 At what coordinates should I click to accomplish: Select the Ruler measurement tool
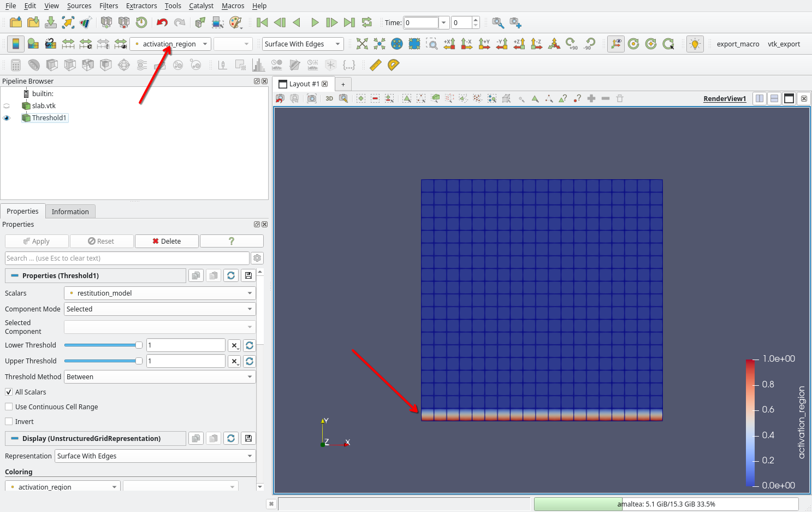[x=376, y=65]
